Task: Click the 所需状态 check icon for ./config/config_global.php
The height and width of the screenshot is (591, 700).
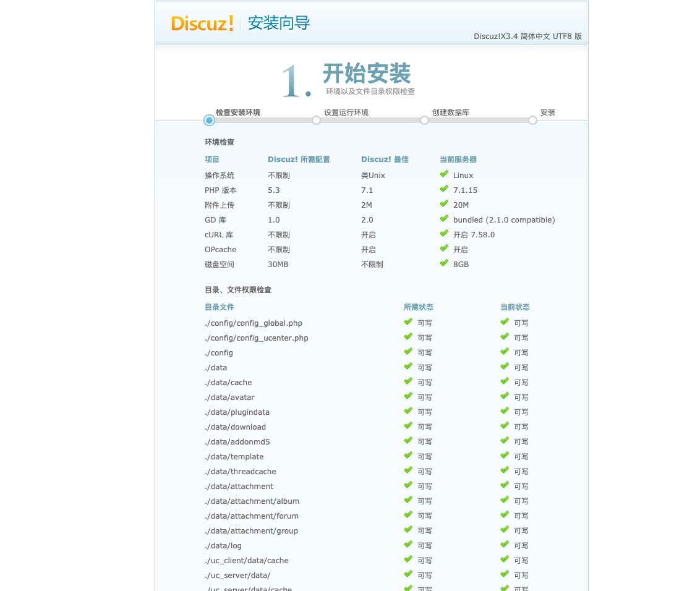Action: [x=408, y=321]
